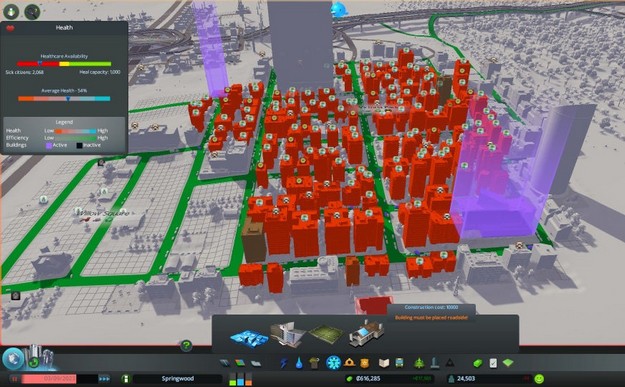Change simulation speed with triple arrows

(104, 379)
